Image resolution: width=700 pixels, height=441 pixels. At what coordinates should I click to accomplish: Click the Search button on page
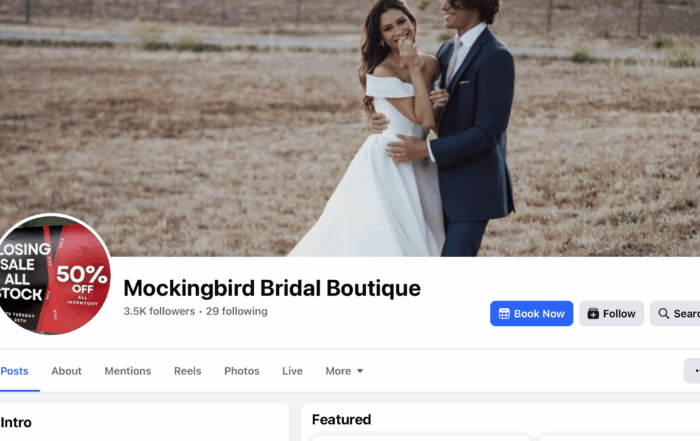click(x=675, y=313)
